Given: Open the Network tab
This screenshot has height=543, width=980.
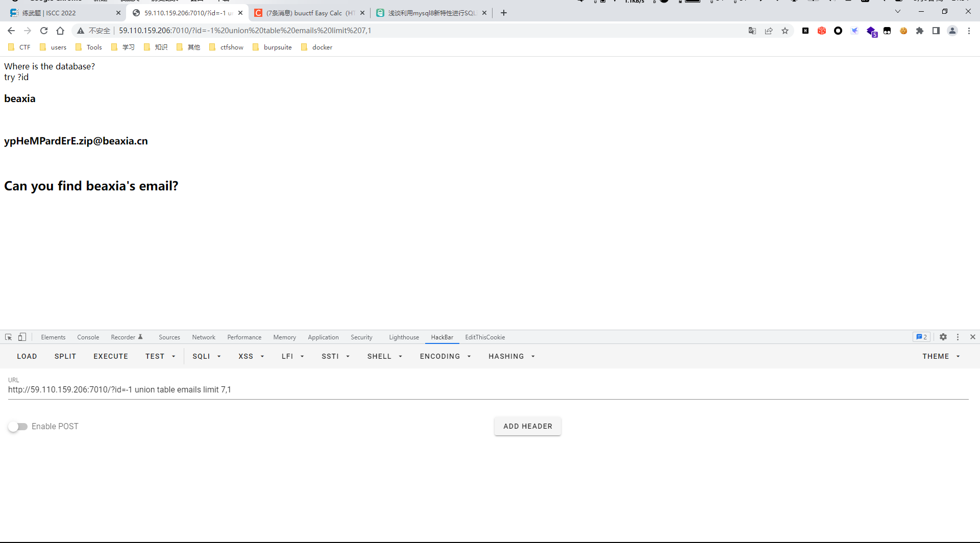Looking at the screenshot, I should (204, 337).
